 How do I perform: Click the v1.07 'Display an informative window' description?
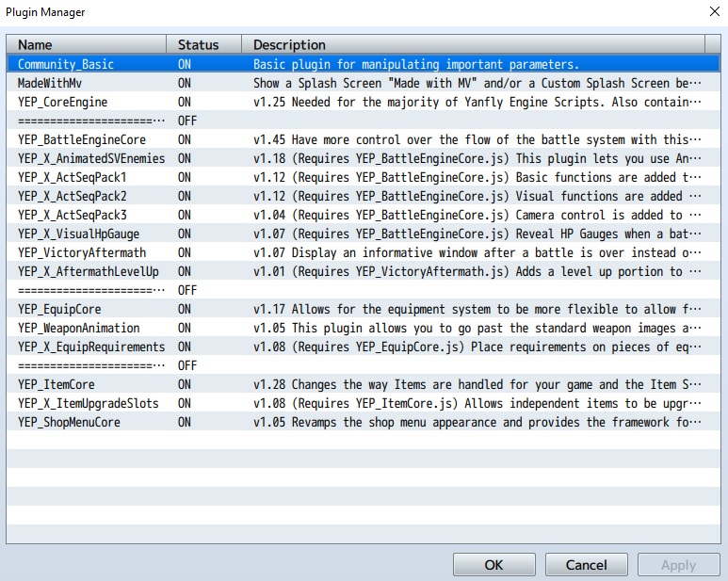pos(477,253)
